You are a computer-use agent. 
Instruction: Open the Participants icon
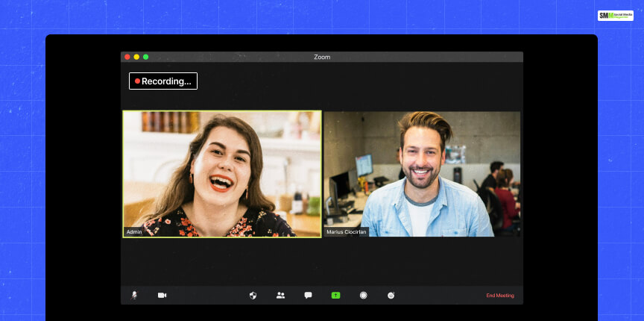coord(280,295)
